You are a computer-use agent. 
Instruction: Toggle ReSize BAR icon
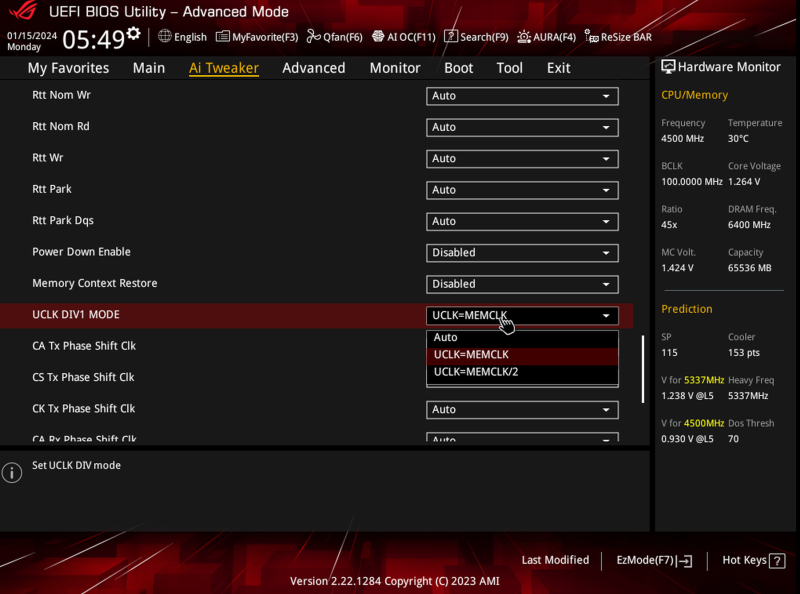(x=591, y=36)
